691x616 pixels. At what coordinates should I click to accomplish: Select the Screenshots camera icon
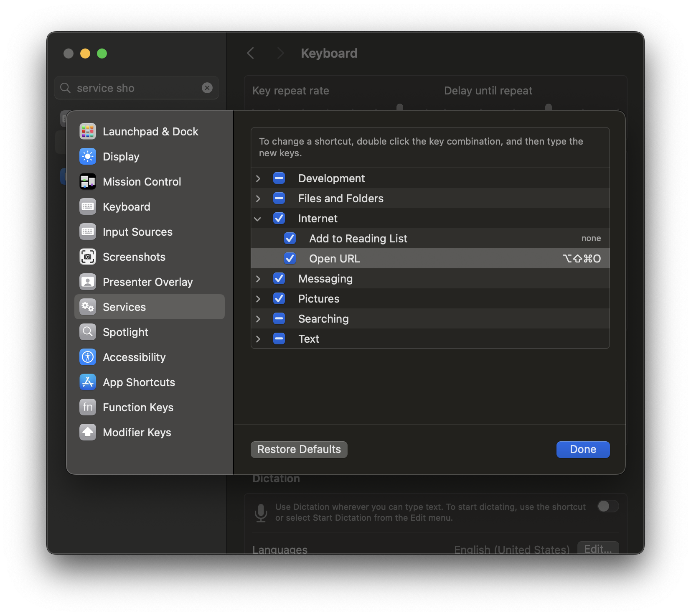click(88, 257)
